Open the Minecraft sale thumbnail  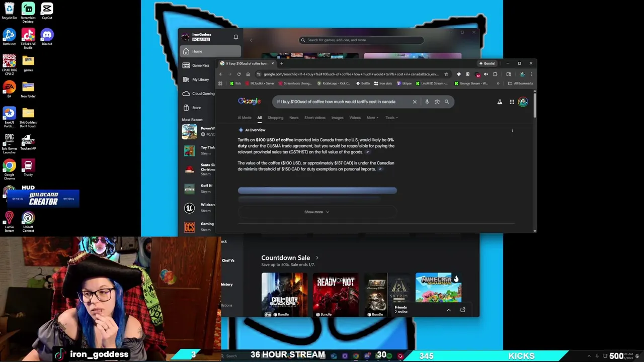click(x=438, y=289)
